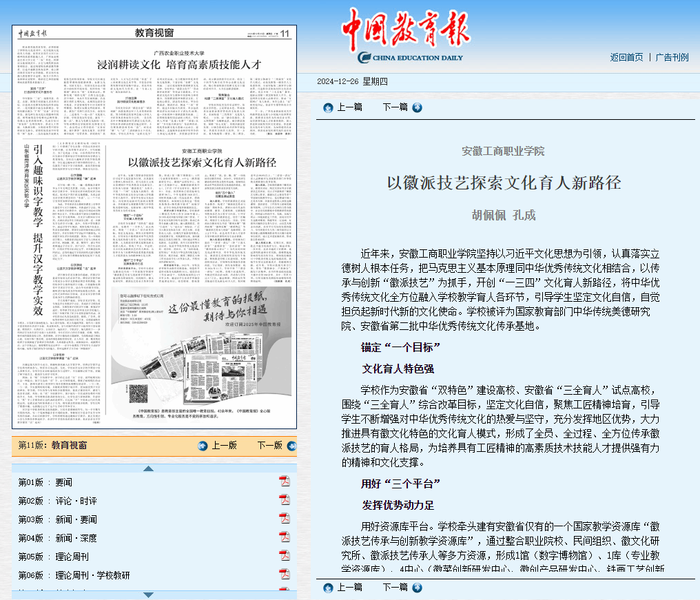Click the China Education Daily logo
700x600 pixels.
[407, 35]
